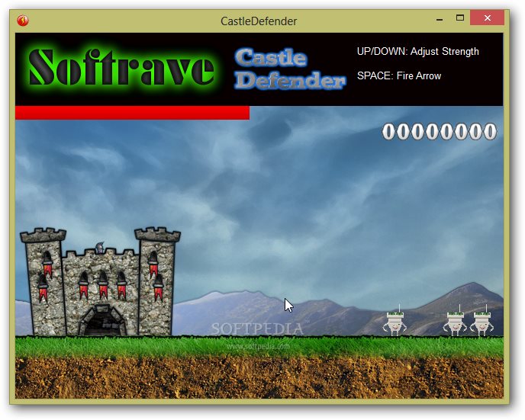
Task: Click the castle's arched gate
Action: 102,320
